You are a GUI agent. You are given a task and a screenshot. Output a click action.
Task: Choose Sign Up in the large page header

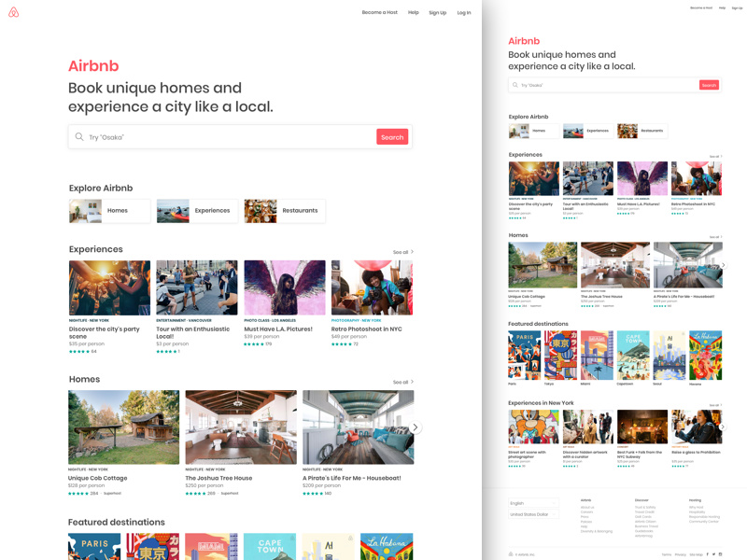(437, 13)
